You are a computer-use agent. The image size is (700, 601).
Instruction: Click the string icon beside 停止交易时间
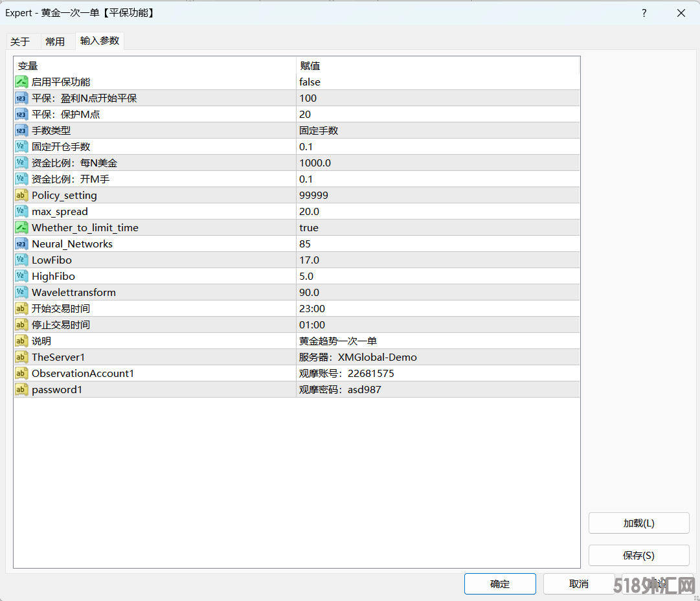pos(21,324)
